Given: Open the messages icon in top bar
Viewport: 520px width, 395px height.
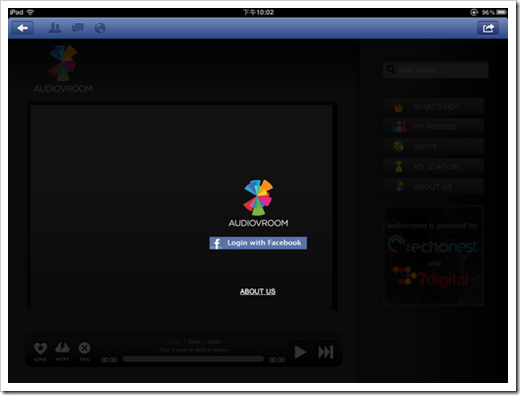Looking at the screenshot, I should 78,28.
